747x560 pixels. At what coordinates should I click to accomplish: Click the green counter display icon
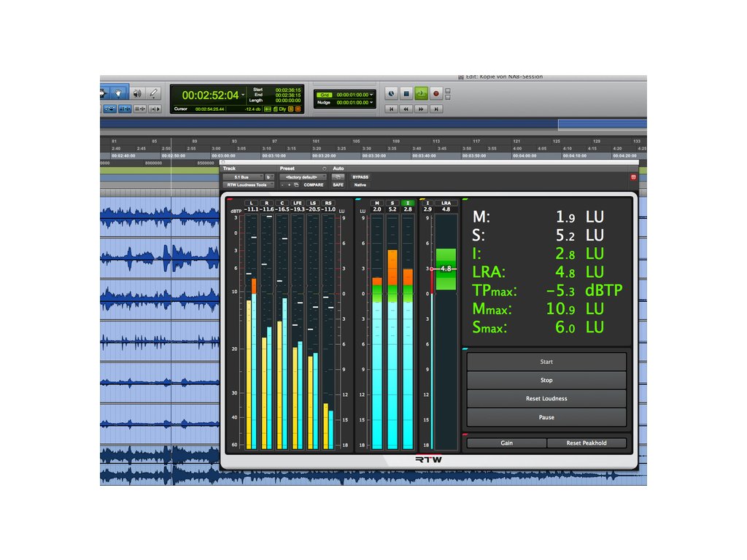268,109
